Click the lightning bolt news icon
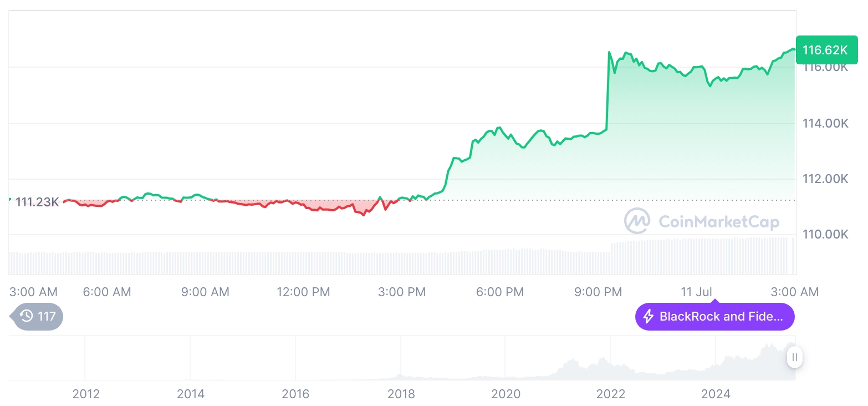 point(648,317)
